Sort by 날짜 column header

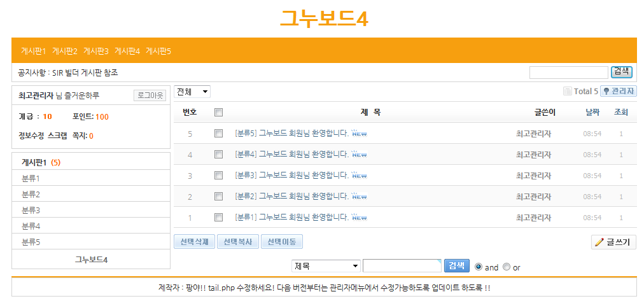[592, 112]
